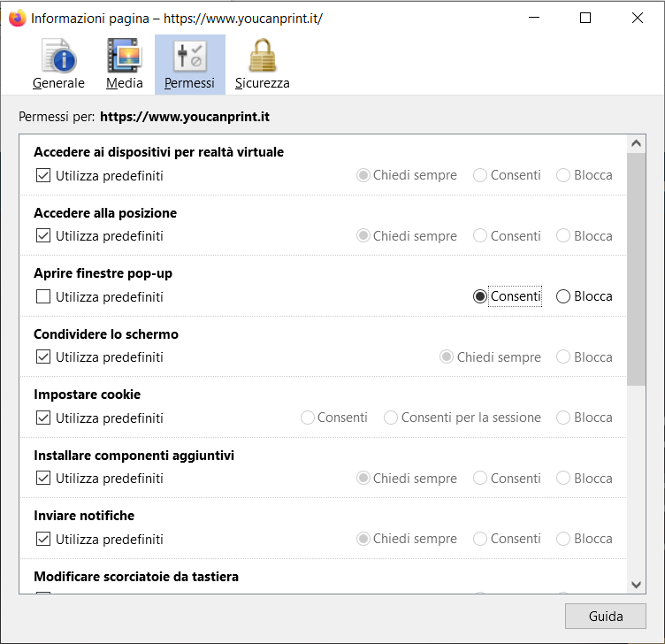Uncheck Utilizza predefiniti for realtà virtuale
The image size is (665, 644).
[x=43, y=176]
